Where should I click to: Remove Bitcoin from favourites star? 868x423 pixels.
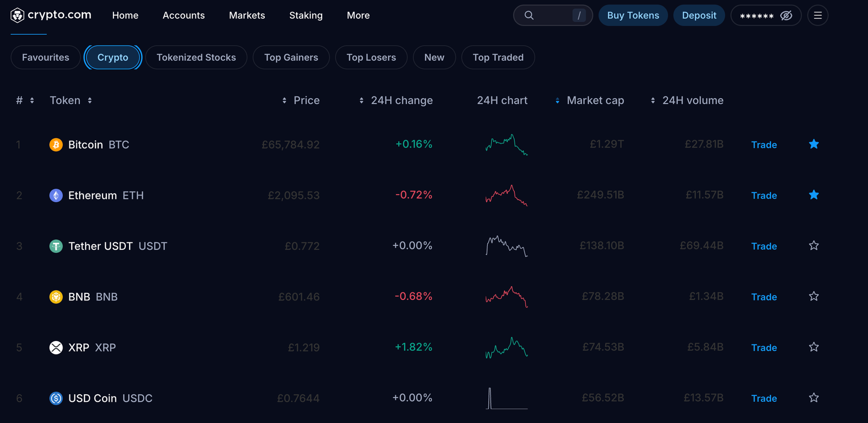[x=814, y=144]
